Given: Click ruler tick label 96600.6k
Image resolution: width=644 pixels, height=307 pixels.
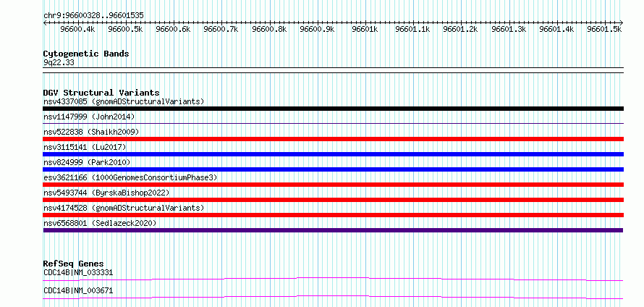Looking at the screenshot, I should (x=174, y=29).
